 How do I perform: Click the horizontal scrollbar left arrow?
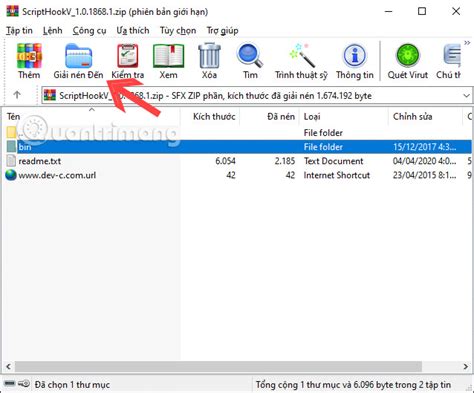(9, 366)
